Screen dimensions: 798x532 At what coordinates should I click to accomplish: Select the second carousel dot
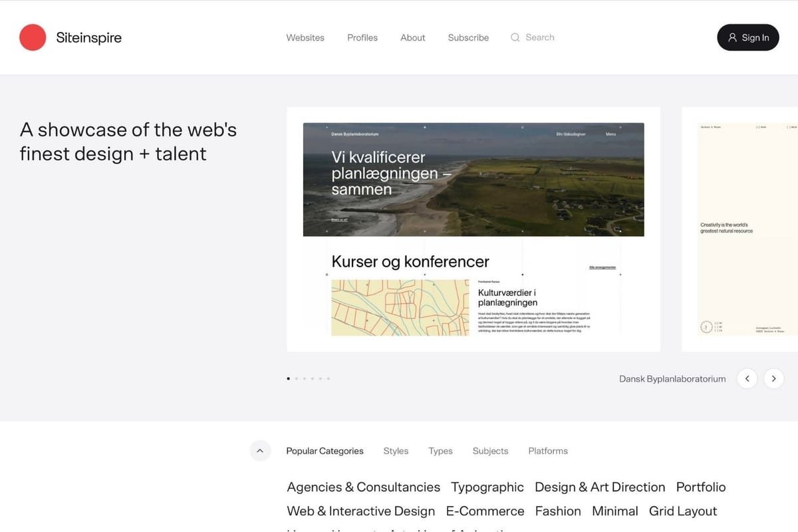click(x=296, y=378)
